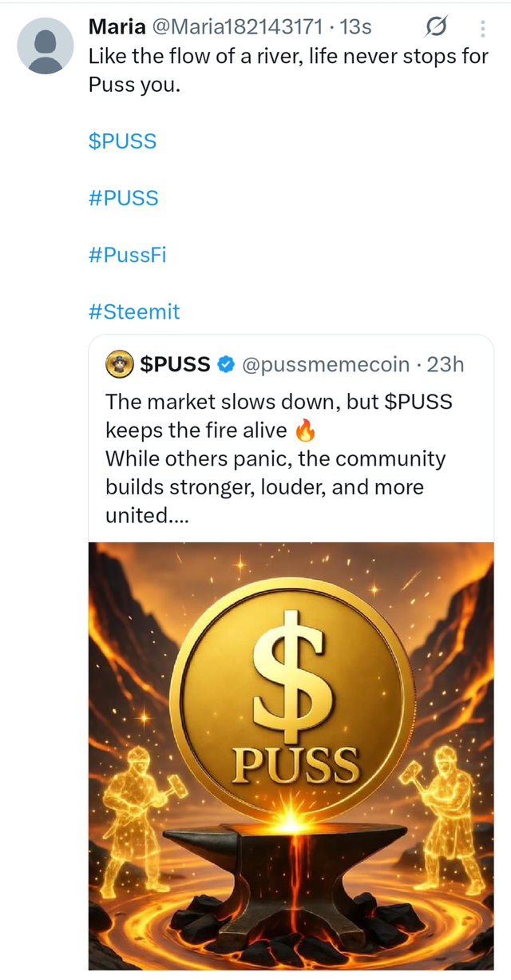
Task: Click the blue verified badge
Action: tap(226, 365)
